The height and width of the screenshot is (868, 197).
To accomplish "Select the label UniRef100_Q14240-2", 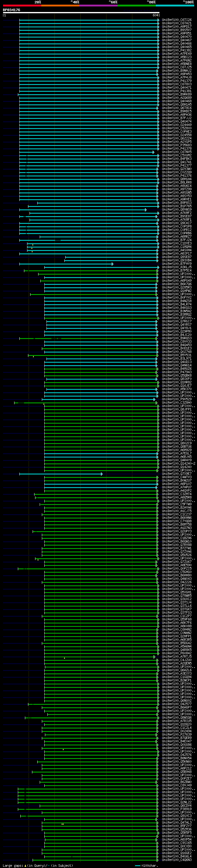I will pos(179,464).
